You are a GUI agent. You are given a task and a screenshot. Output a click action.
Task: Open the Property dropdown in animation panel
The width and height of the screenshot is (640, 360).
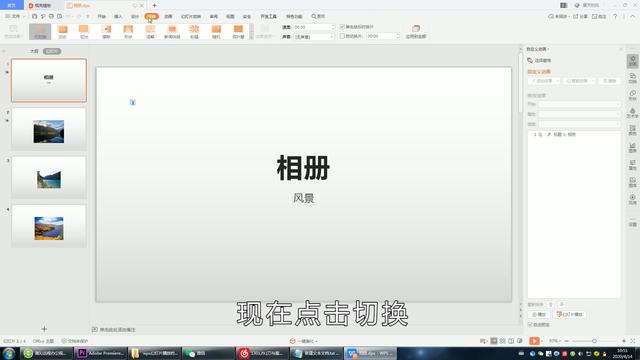(579, 114)
